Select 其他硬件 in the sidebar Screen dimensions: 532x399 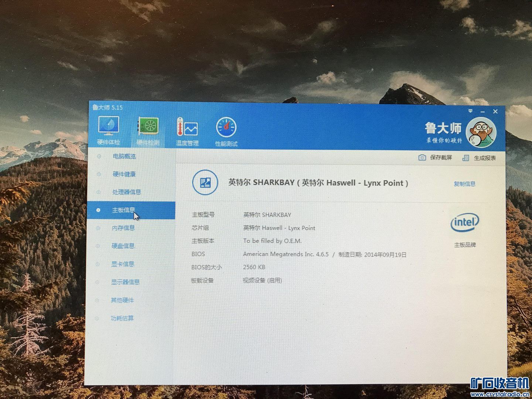(x=122, y=300)
